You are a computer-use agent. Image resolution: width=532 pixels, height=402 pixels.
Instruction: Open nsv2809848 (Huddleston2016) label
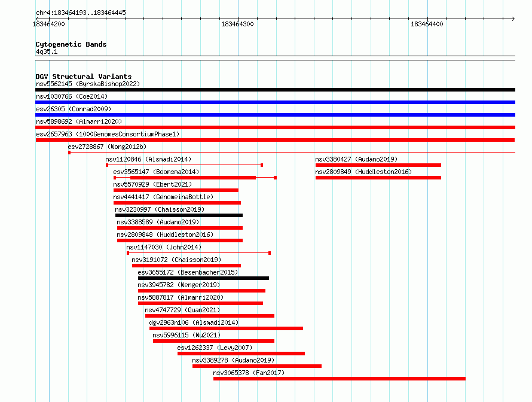click(x=165, y=234)
